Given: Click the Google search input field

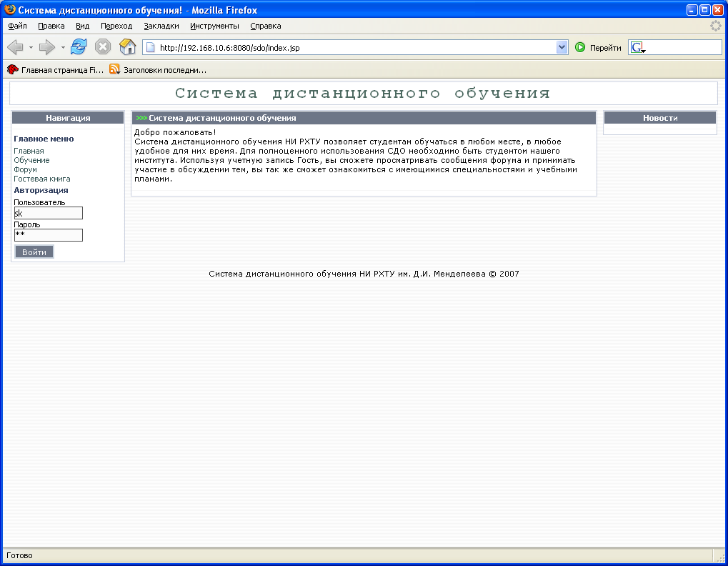Looking at the screenshot, I should (x=684, y=47).
